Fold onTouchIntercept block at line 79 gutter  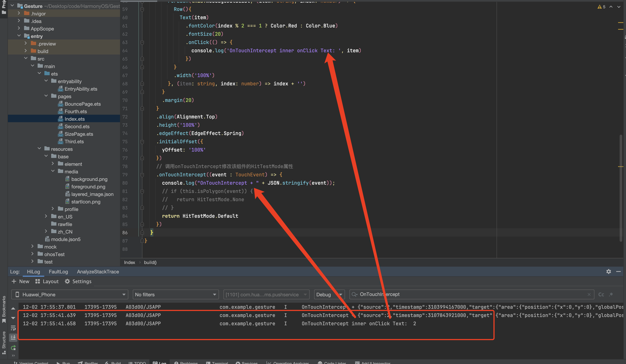(142, 175)
